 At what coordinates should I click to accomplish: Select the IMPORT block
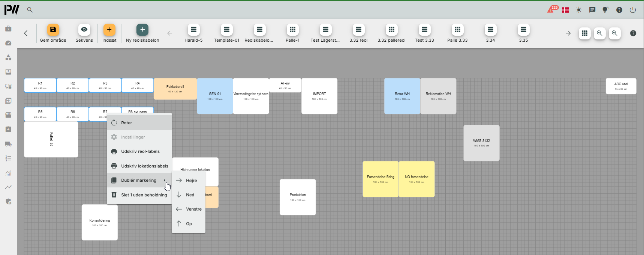[319, 96]
